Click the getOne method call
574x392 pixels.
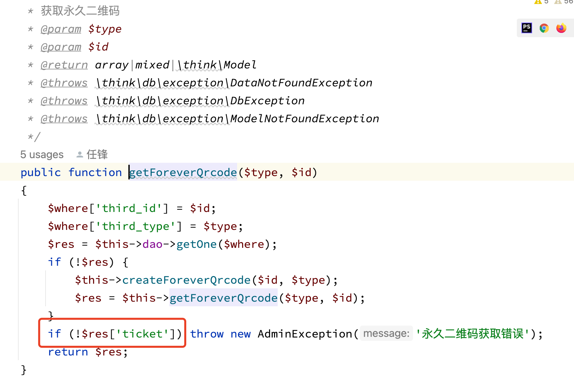tap(197, 244)
